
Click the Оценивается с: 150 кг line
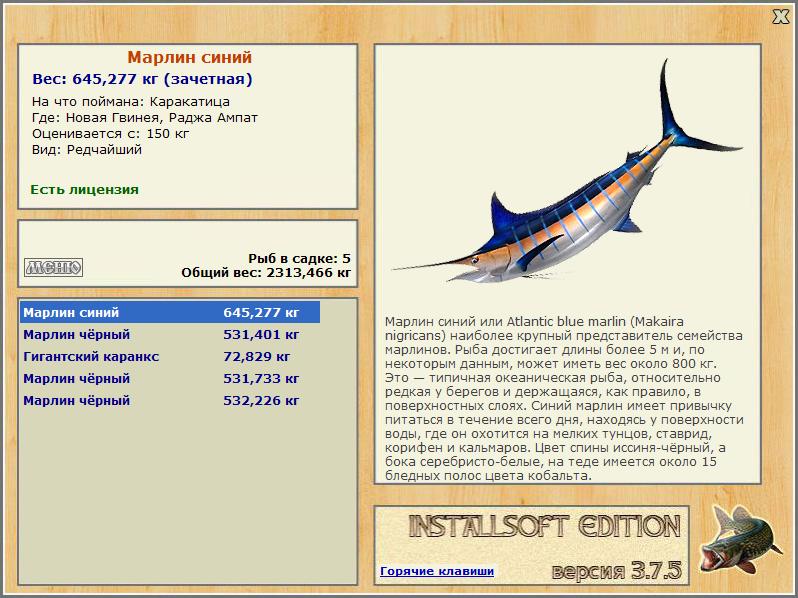pyautogui.click(x=110, y=134)
